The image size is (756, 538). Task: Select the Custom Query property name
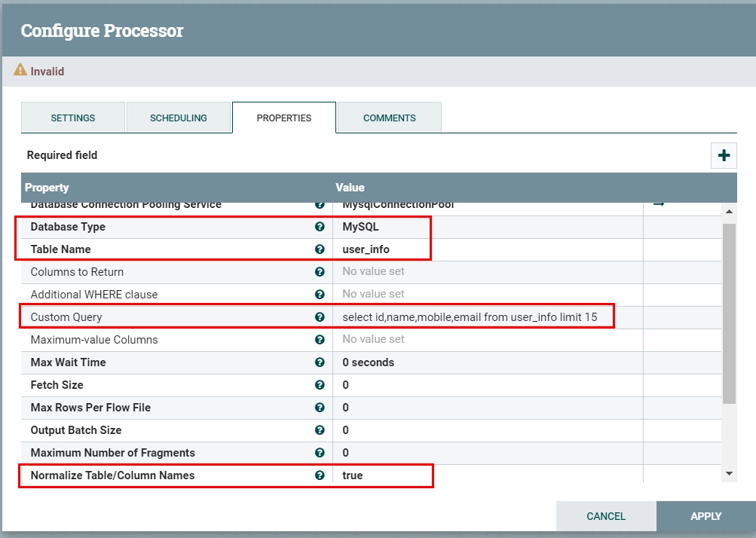66,317
